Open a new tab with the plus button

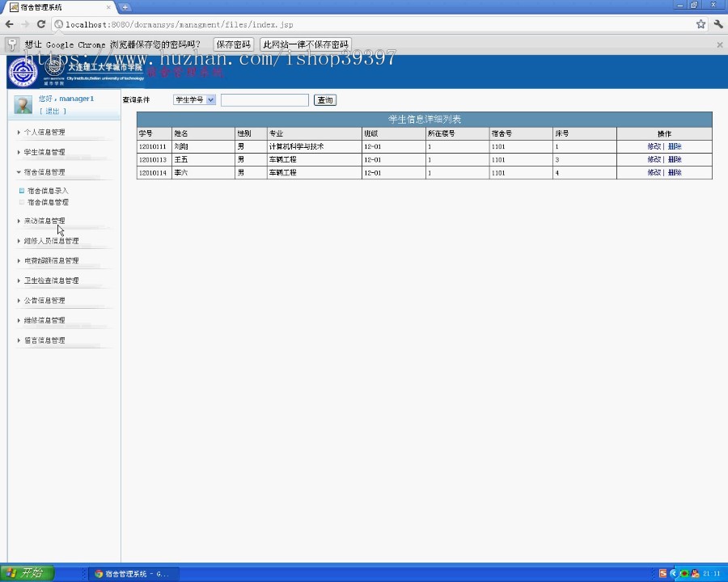tap(125, 7)
